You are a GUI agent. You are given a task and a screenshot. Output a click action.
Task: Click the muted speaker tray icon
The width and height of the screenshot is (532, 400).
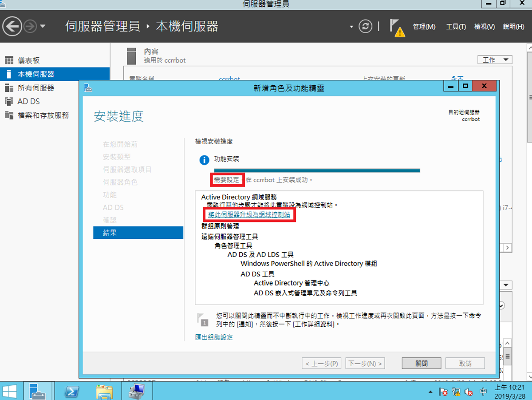tap(469, 392)
